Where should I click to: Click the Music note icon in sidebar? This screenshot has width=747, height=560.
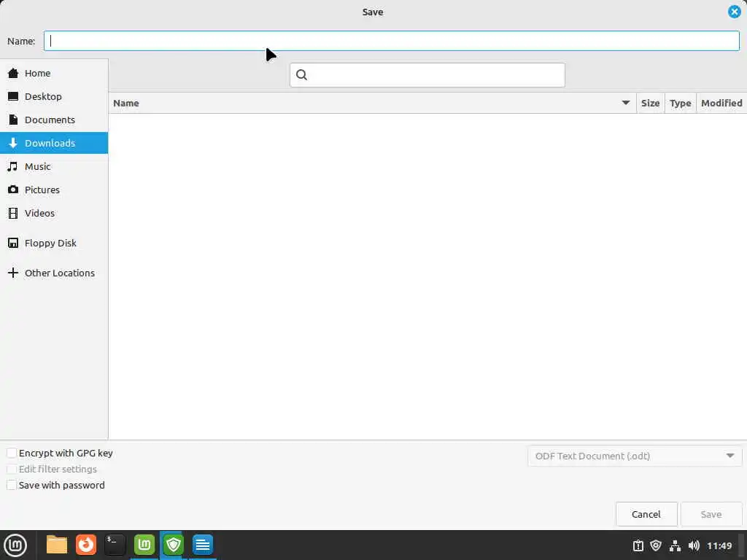tap(13, 166)
